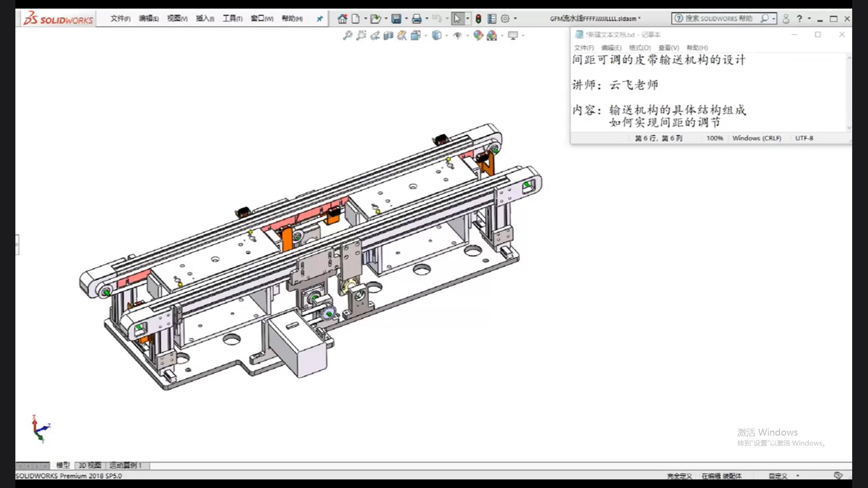The height and width of the screenshot is (488, 868).
Task: Click the Edit Appearance color ball icon
Action: (478, 35)
